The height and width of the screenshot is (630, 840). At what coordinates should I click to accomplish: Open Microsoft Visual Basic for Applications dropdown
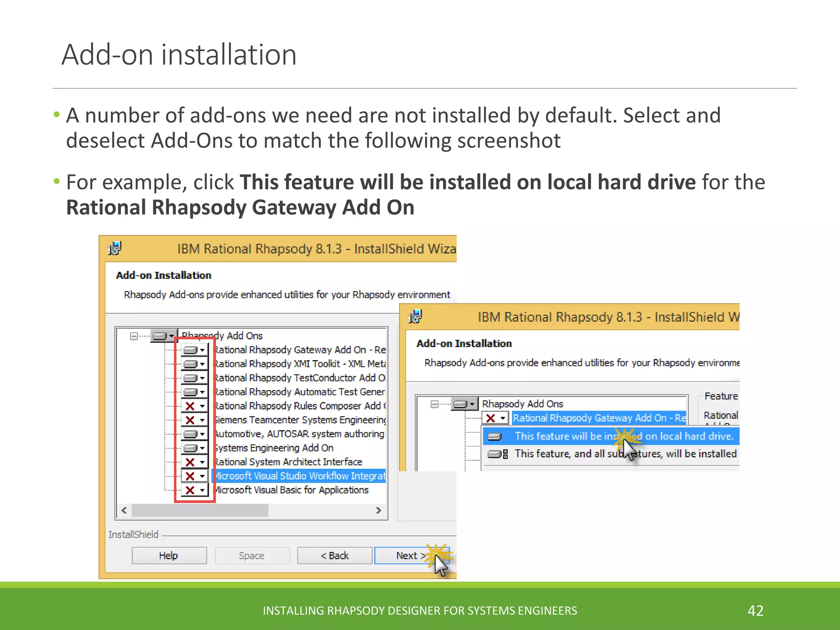click(194, 490)
